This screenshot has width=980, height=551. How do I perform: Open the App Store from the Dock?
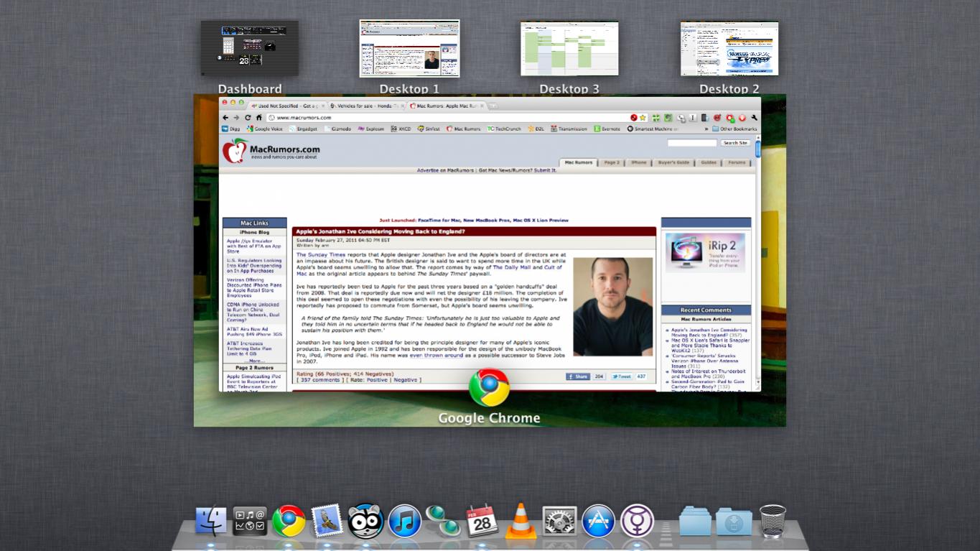tap(598, 522)
